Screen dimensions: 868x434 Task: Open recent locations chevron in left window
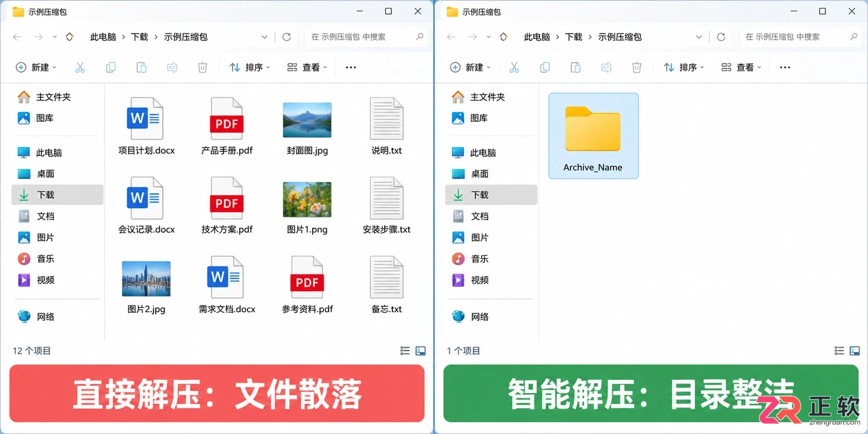pos(55,37)
